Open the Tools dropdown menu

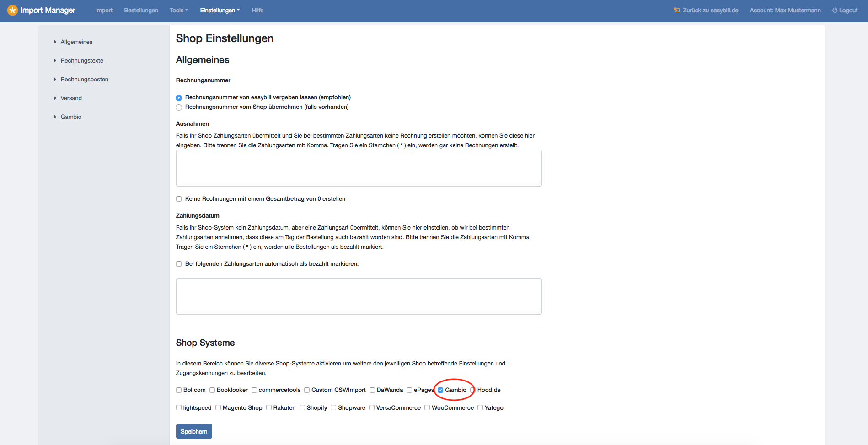179,10
